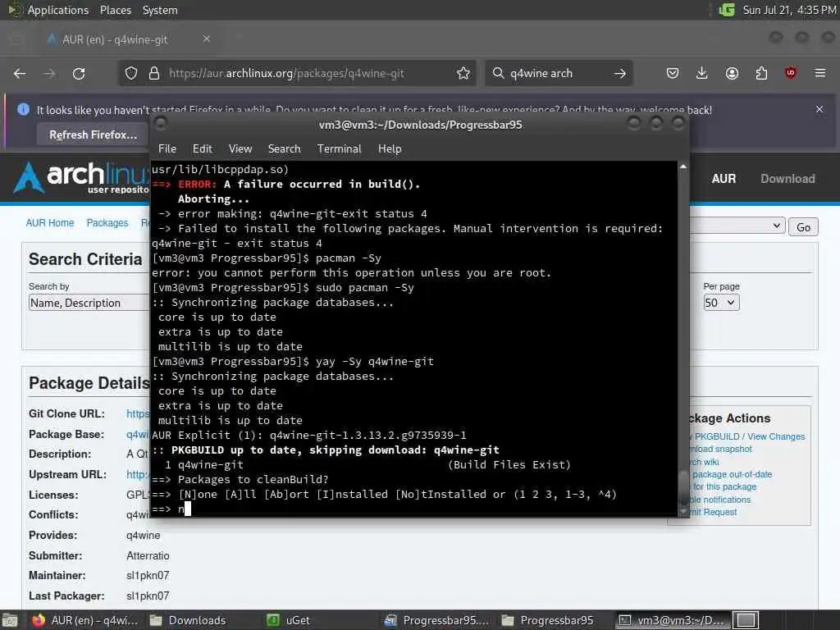Open the Firefox account icon
This screenshot has height=630, width=840.
point(732,73)
